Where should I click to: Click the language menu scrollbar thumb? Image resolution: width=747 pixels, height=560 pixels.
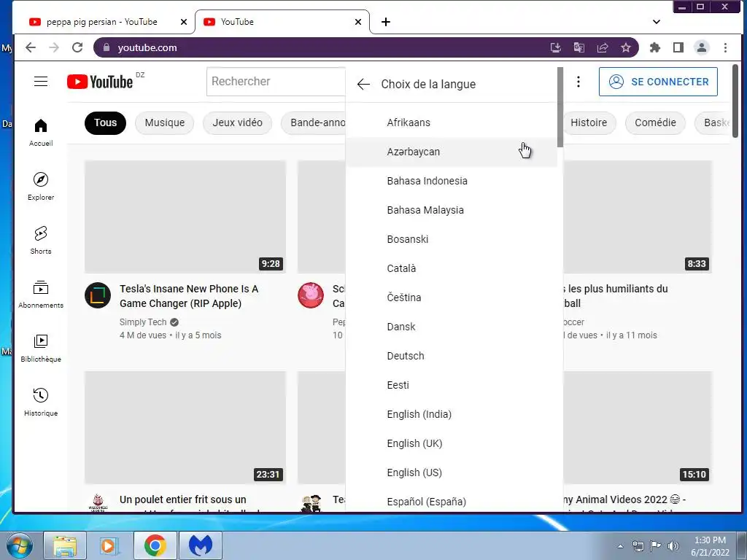(x=560, y=108)
